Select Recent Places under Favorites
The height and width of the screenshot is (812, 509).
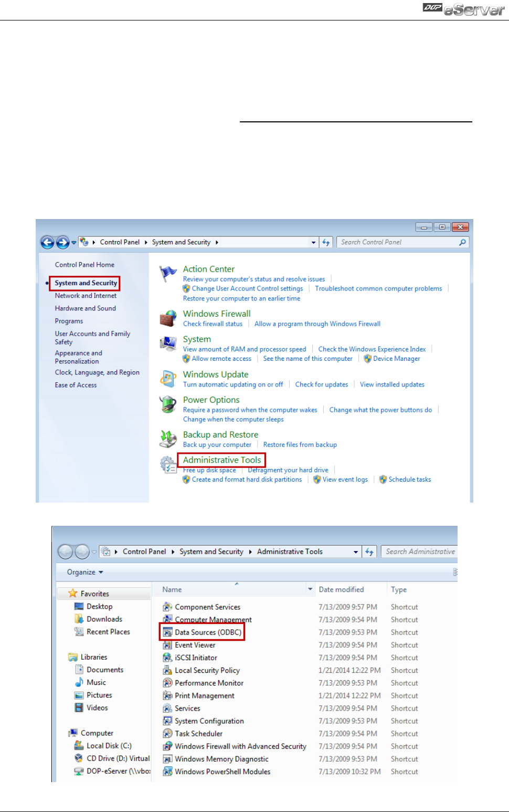[x=108, y=632]
